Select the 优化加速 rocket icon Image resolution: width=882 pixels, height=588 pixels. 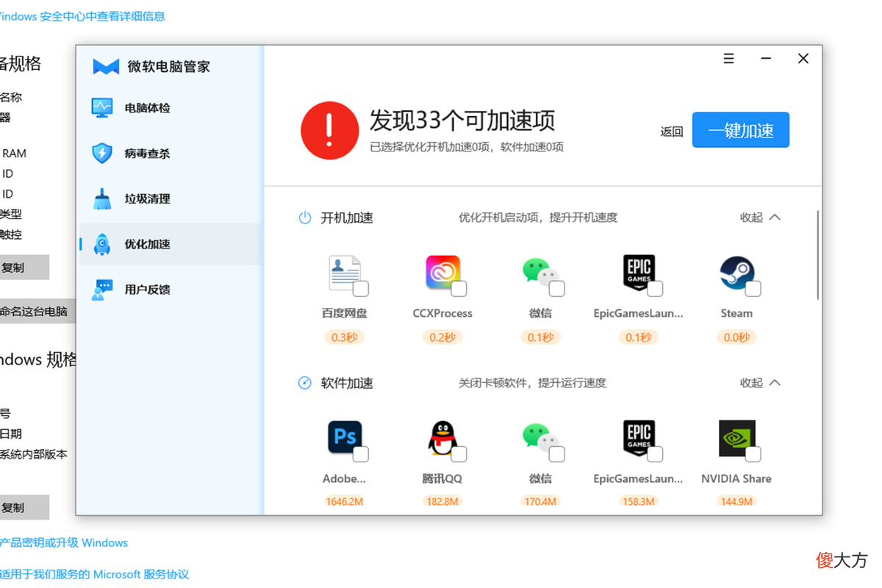[x=102, y=244]
